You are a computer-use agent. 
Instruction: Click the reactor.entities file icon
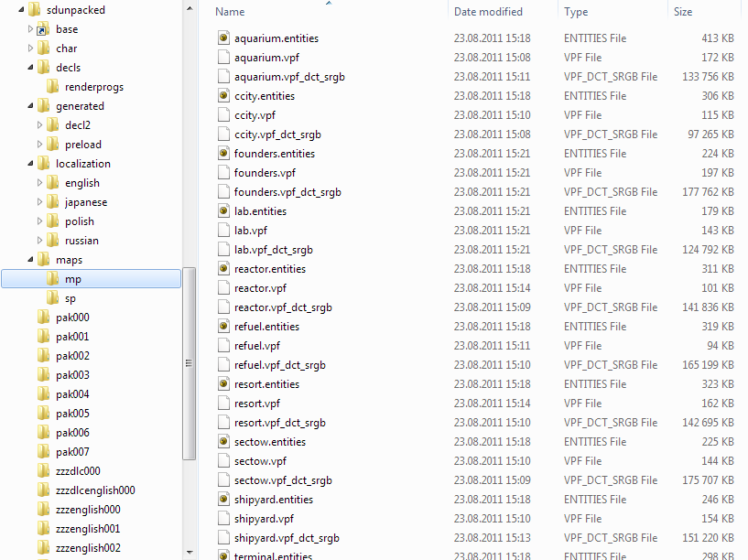[224, 269]
